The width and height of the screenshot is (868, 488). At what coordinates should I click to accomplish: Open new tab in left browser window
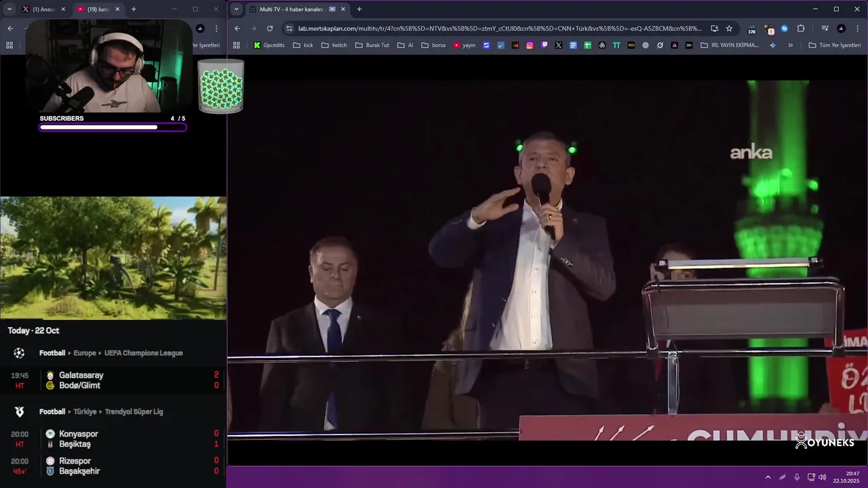click(134, 9)
